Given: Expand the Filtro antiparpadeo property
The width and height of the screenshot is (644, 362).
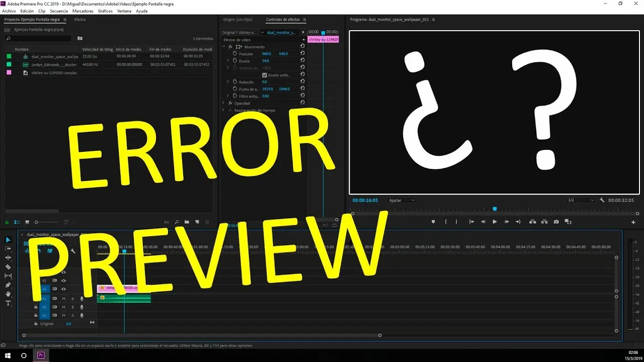Looking at the screenshot, I should click(x=228, y=96).
